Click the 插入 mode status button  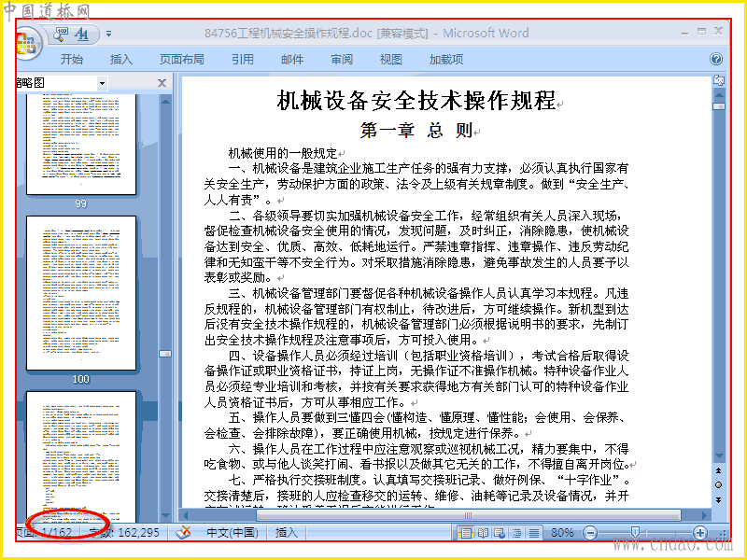click(287, 532)
